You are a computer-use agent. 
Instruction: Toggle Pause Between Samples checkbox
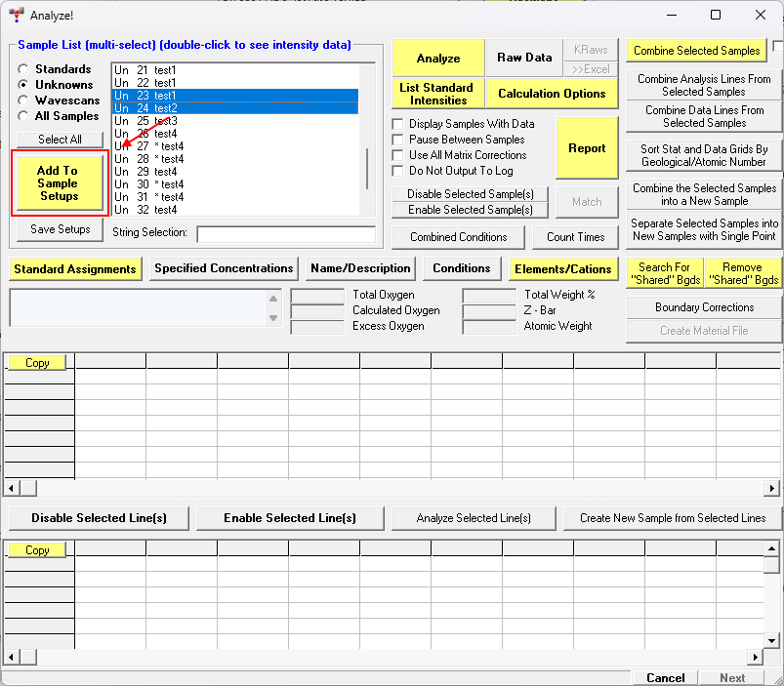(x=398, y=140)
